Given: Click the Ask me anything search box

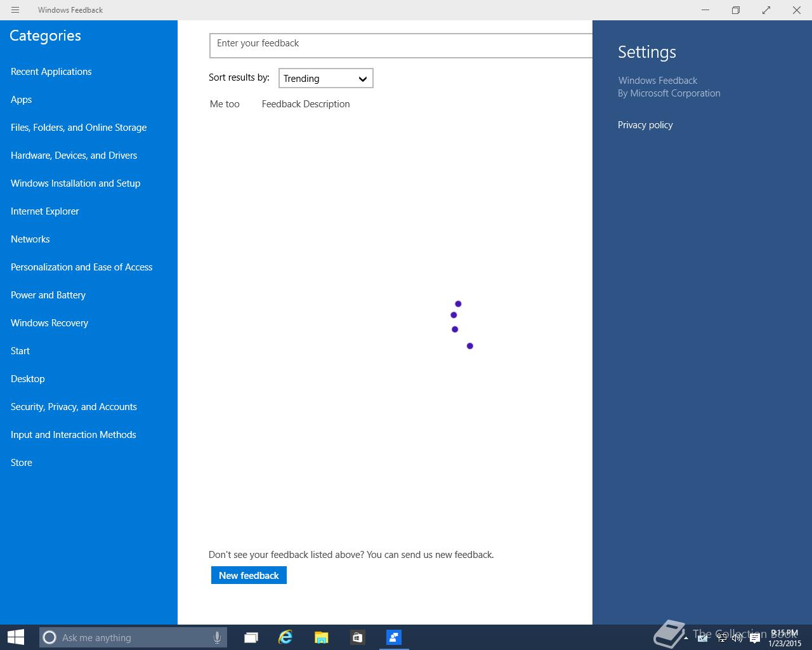Looking at the screenshot, I should pyautogui.click(x=133, y=637).
